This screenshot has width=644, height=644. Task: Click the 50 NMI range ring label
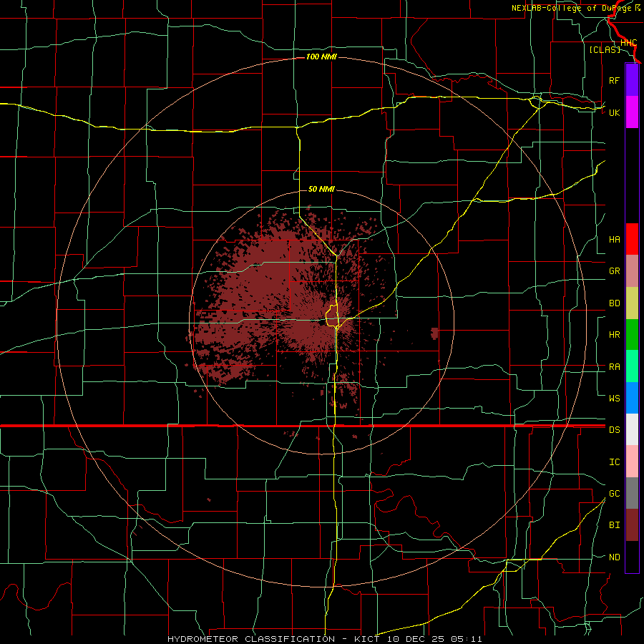tap(321, 189)
